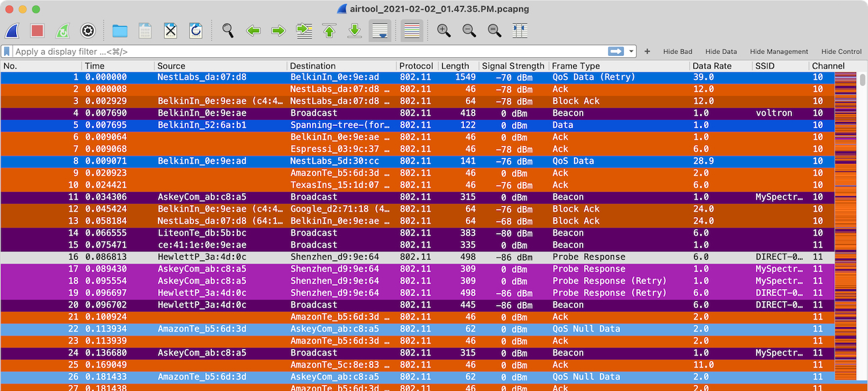868x391 pixels.
Task: Open recent display filters dropdown
Action: (x=631, y=51)
